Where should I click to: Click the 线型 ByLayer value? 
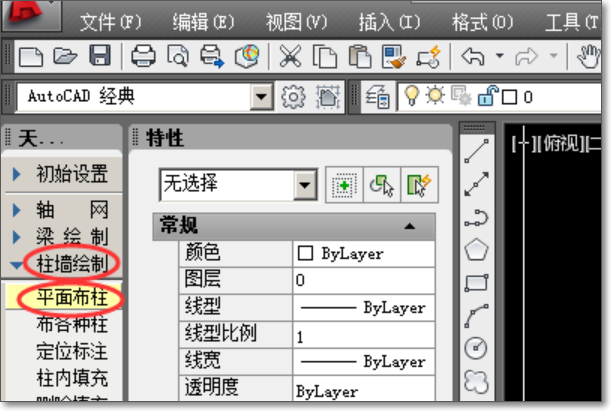click(x=364, y=308)
